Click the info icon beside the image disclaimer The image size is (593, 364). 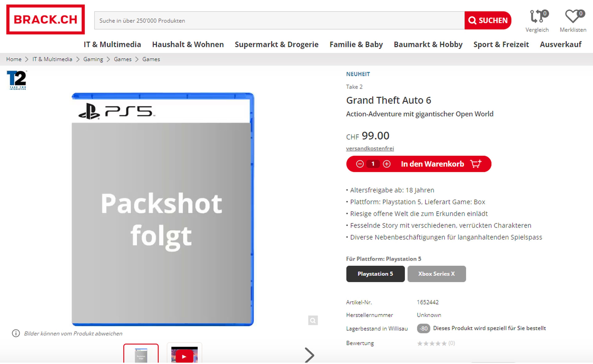click(16, 333)
